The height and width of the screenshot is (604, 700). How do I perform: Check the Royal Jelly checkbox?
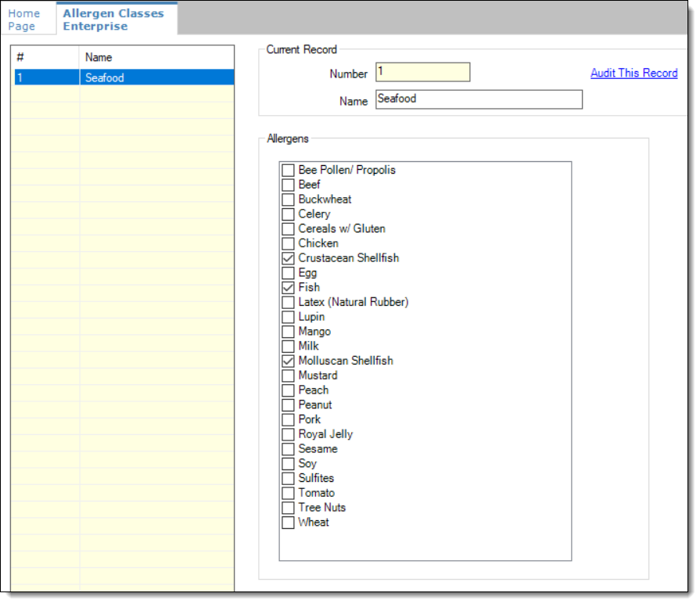(x=288, y=434)
